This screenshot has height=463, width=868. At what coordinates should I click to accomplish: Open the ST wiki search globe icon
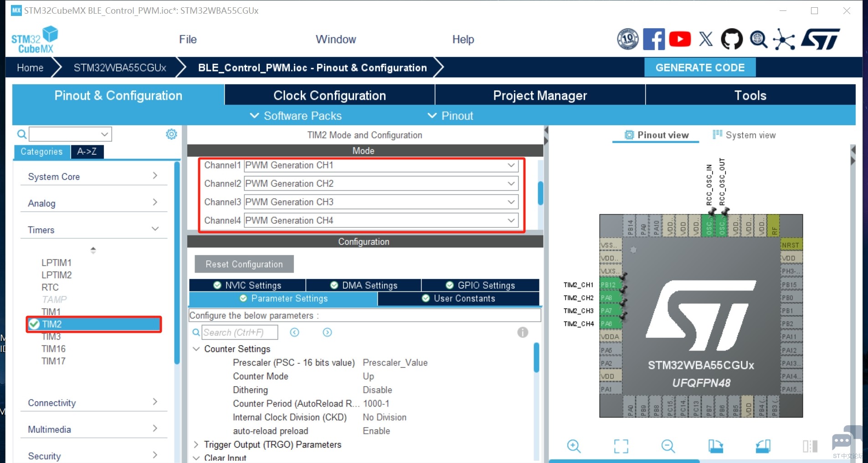[759, 40]
